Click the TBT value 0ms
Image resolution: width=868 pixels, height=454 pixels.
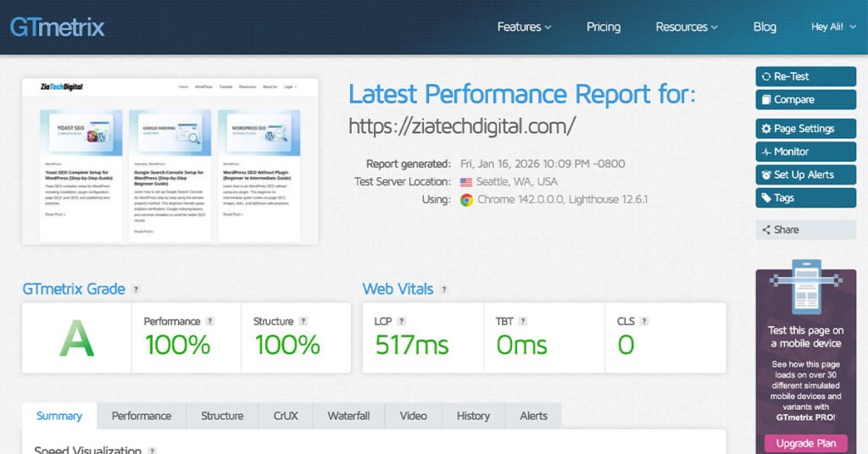coord(521,345)
